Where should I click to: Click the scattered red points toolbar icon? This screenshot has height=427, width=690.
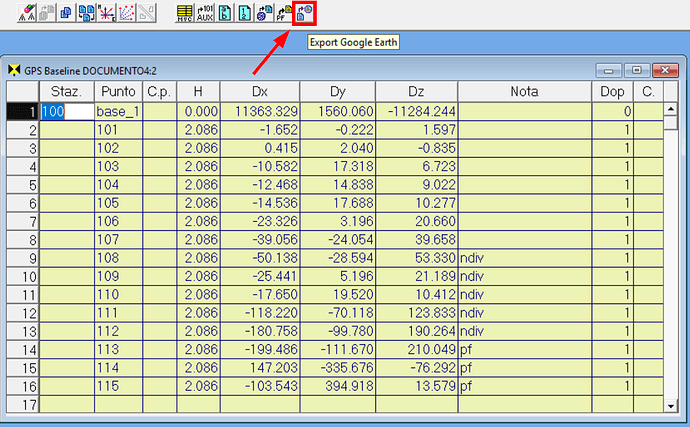coord(126,13)
